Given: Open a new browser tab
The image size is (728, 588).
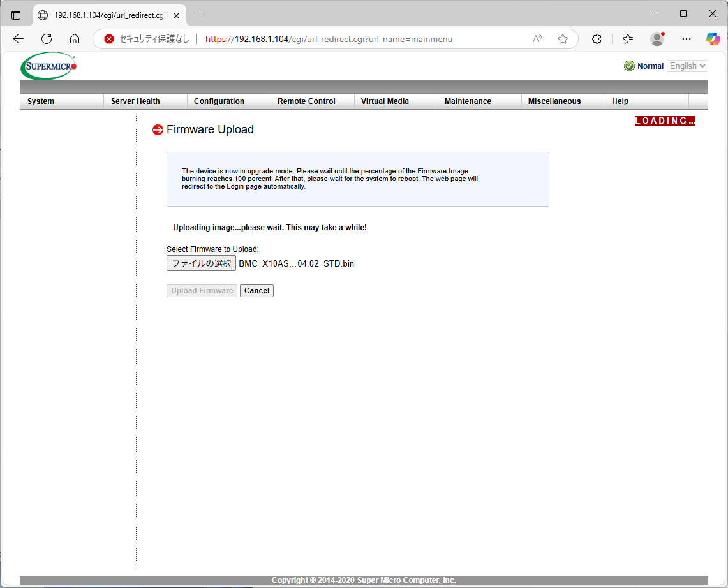Looking at the screenshot, I should click(200, 15).
